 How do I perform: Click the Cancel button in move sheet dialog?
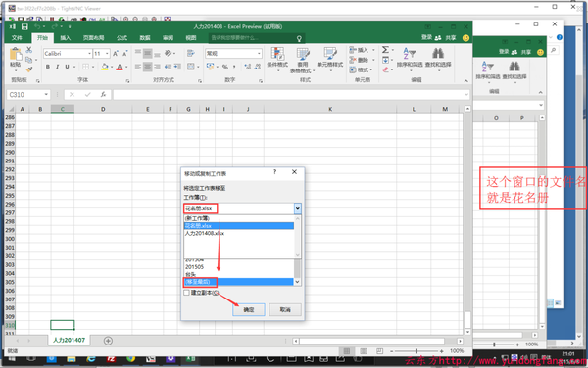pos(285,309)
